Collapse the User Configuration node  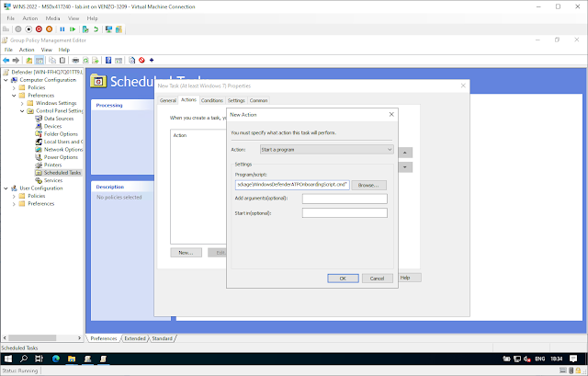pyautogui.click(x=6, y=188)
